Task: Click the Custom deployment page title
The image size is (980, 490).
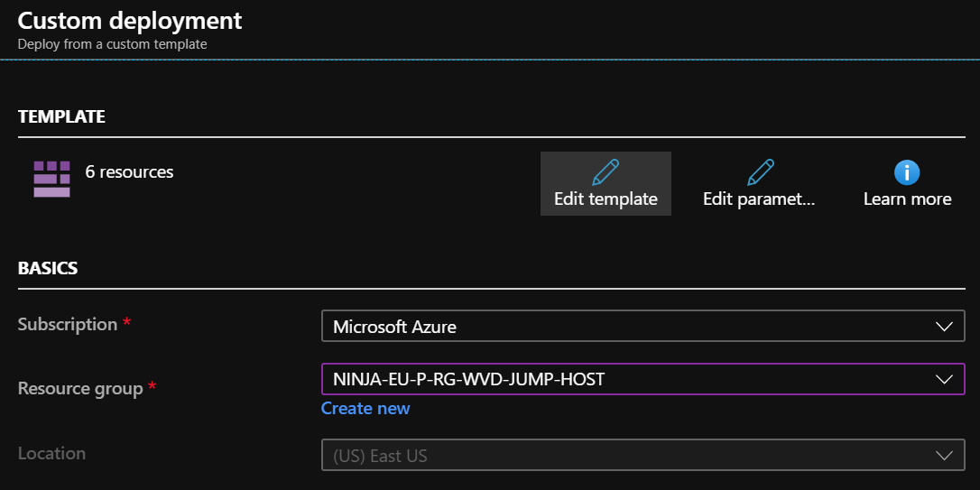Action: point(130,20)
